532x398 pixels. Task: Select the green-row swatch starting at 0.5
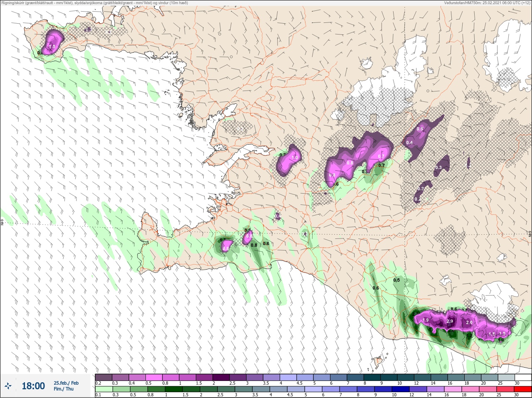[x=138, y=389]
